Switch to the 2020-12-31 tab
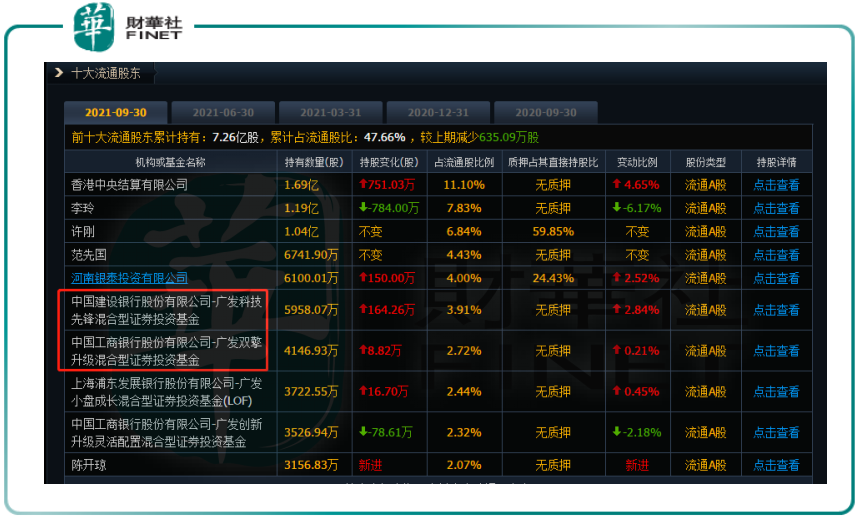 coord(438,112)
